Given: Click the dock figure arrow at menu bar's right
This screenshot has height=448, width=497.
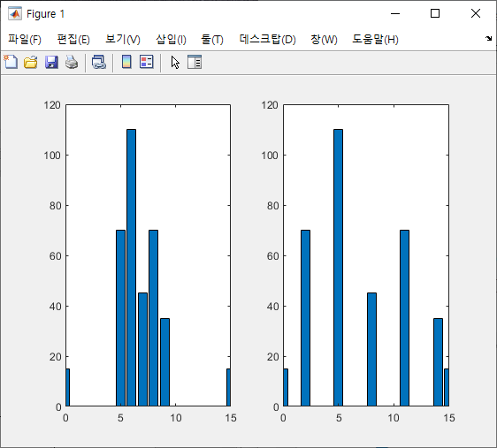Looking at the screenshot, I should pos(488,39).
